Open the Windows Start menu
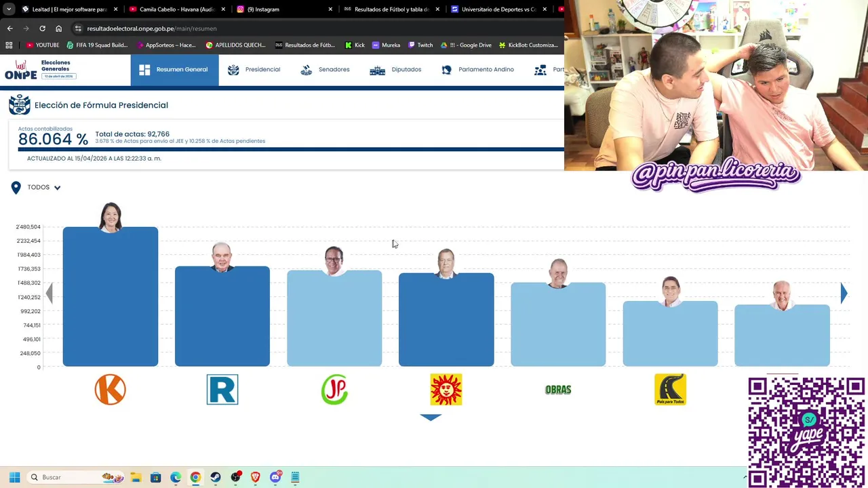Screen dimensions: 868x488 14,477
